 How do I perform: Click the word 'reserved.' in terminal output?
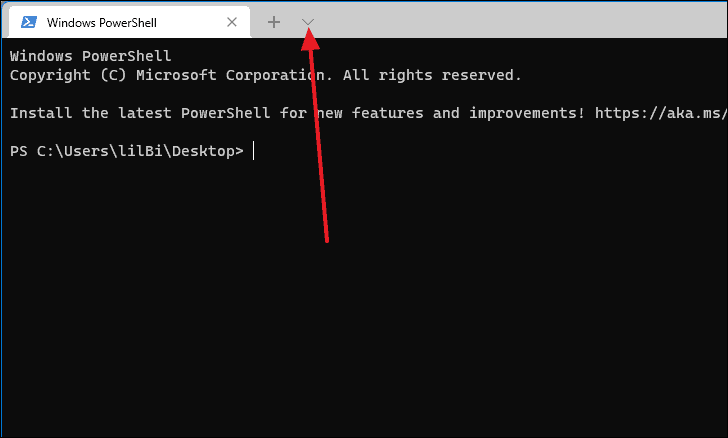(x=481, y=75)
